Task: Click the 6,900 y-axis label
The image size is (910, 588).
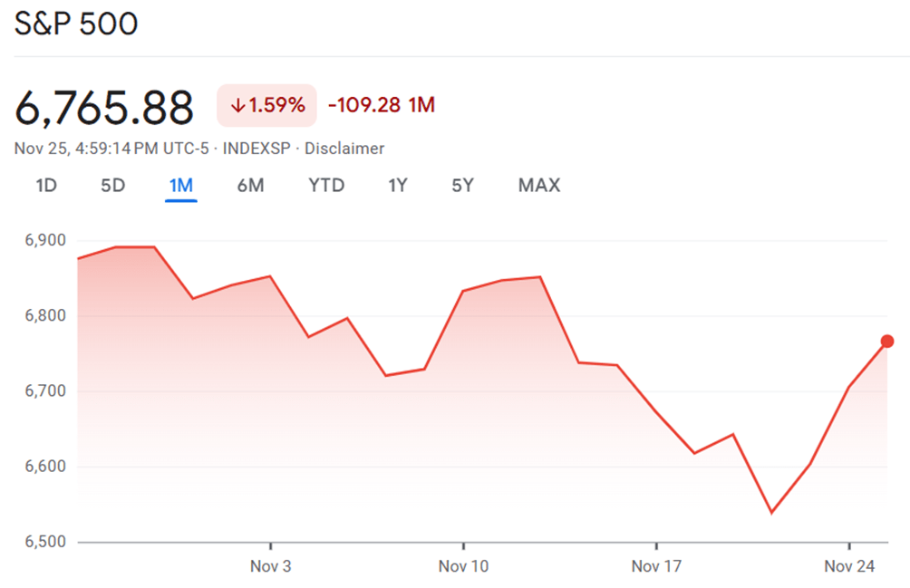Action: tap(45, 241)
